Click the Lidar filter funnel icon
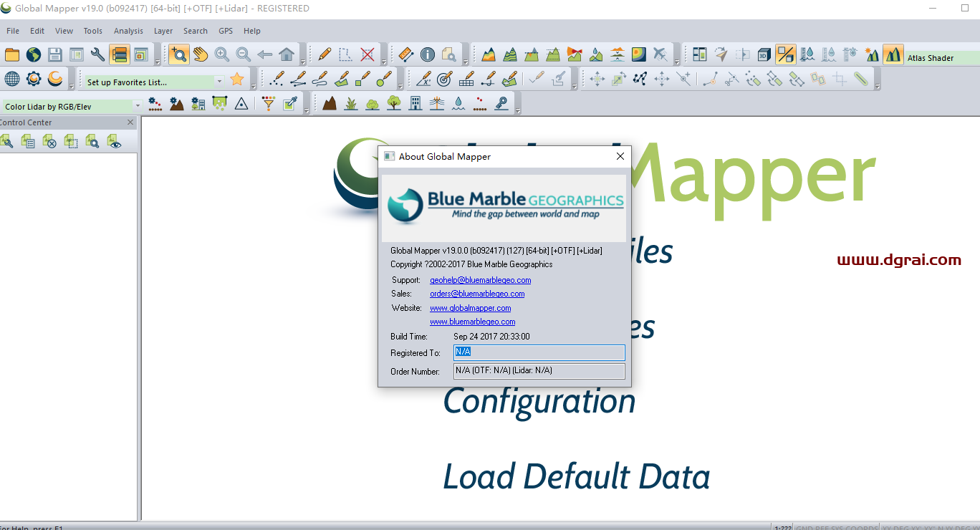This screenshot has height=530, width=980. tap(269, 104)
